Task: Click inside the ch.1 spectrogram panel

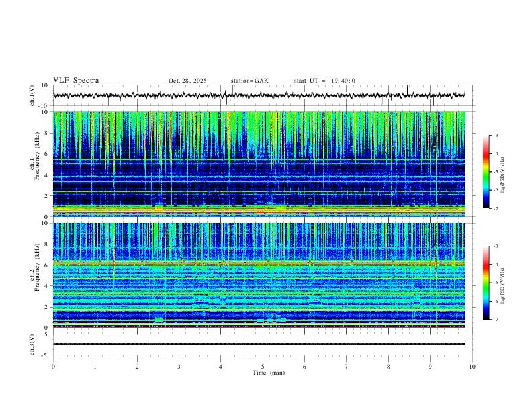Action: click(x=259, y=164)
